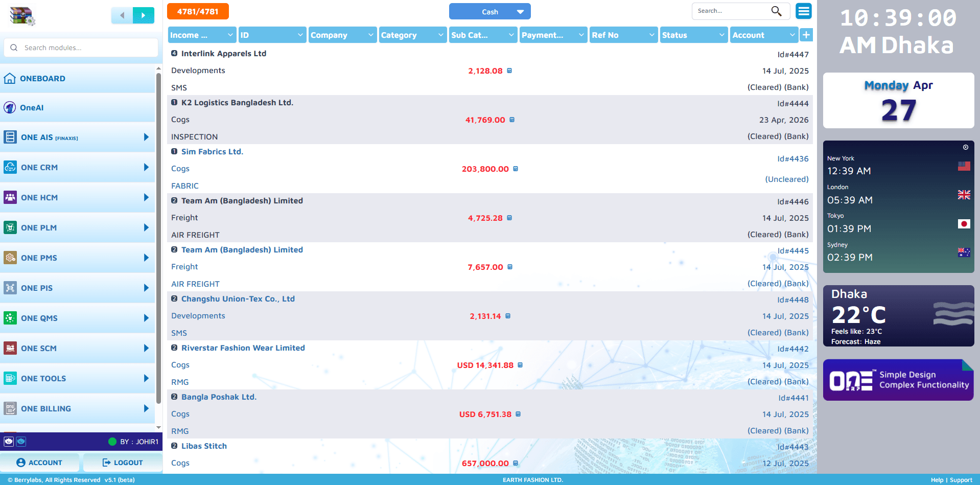980x485 pixels.
Task: Click detail icon beside 7,657.00 amount
Action: tap(510, 267)
